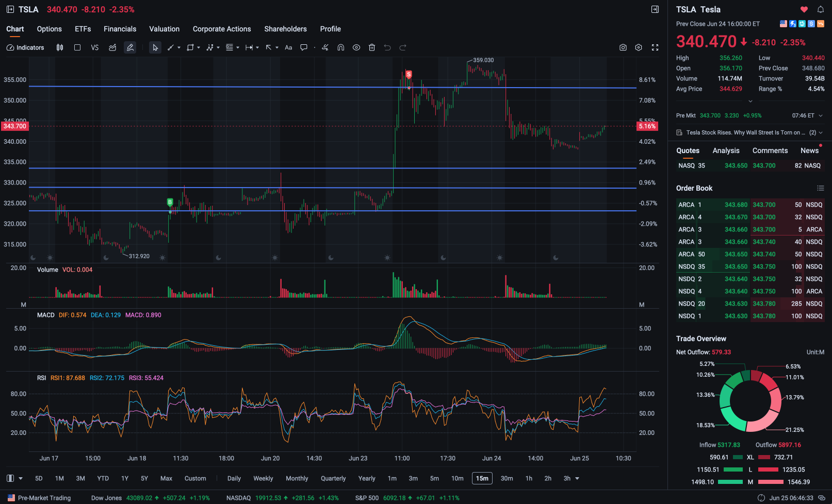
Task: Click the US flag market icon
Action: coord(784,24)
